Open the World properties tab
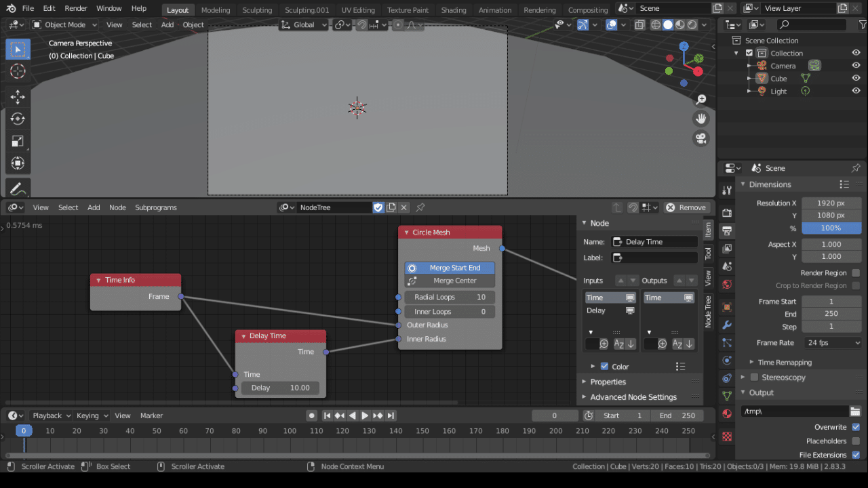 point(727,285)
